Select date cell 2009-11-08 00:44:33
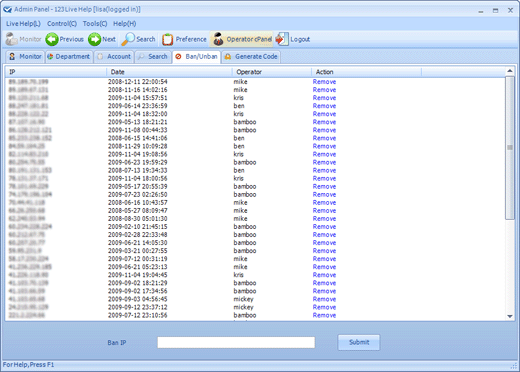This screenshot has height=372, width=520. coord(138,130)
